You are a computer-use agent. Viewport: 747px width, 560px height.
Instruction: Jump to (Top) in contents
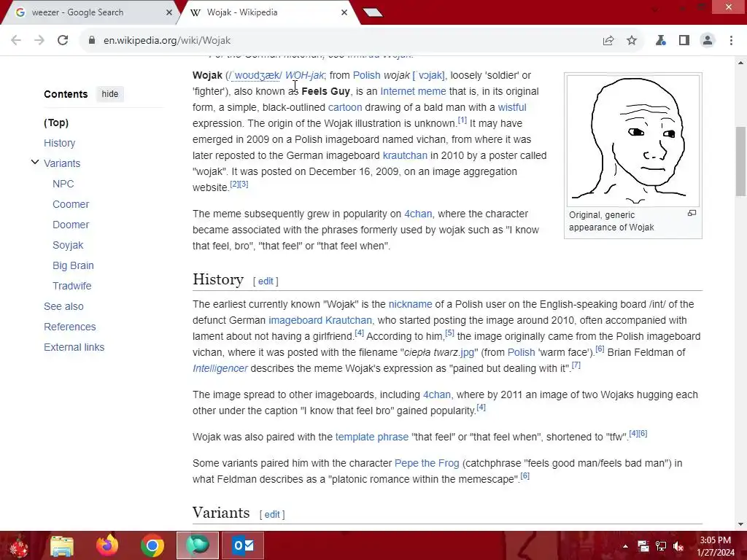click(56, 122)
